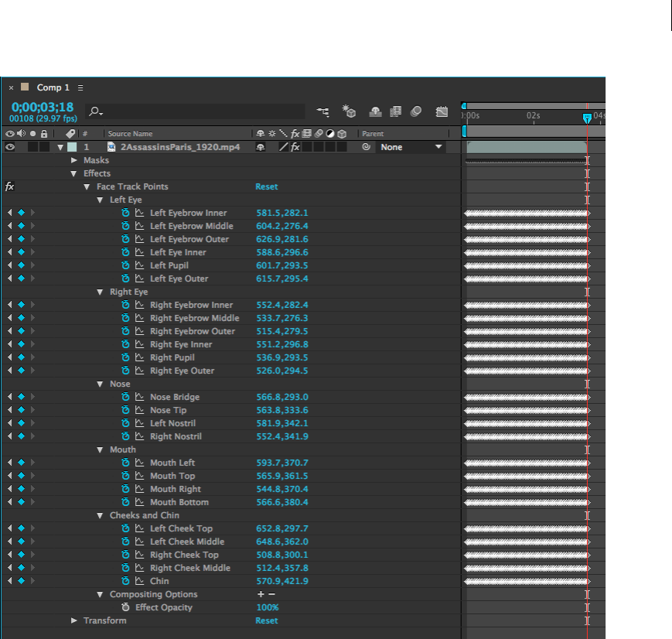Screen dimensions: 672x639
Task: Click the lock column header icon
Action: click(44, 133)
